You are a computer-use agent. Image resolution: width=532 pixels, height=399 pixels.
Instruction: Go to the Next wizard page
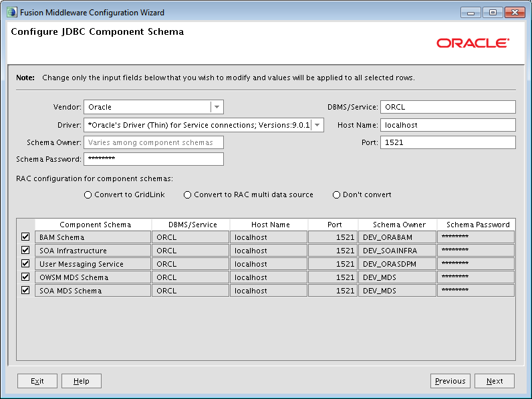[x=495, y=381]
